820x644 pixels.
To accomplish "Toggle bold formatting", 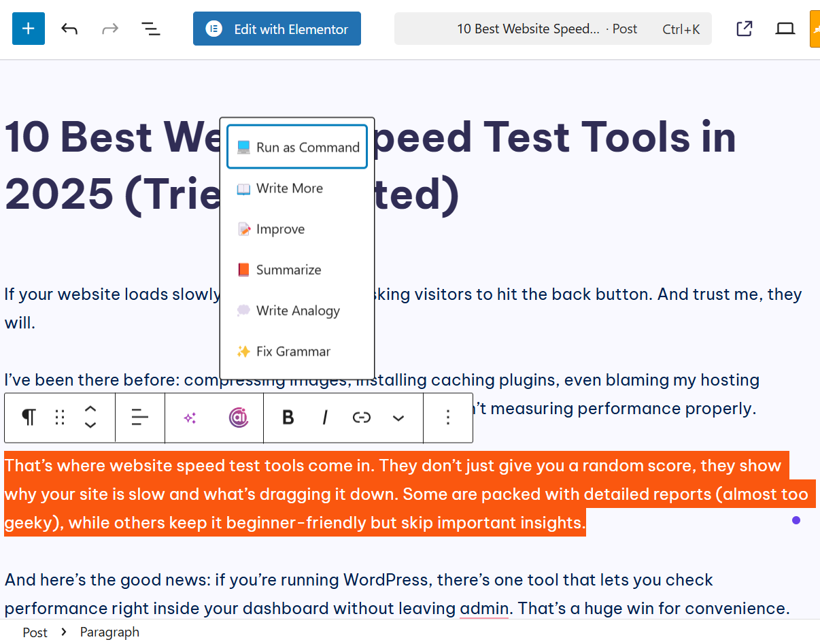I will click(x=288, y=418).
